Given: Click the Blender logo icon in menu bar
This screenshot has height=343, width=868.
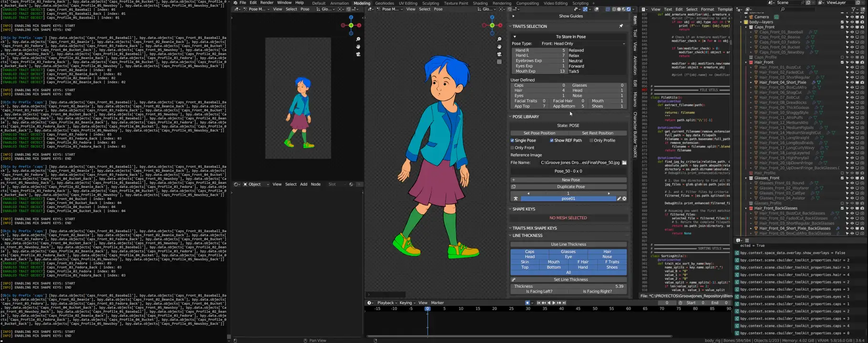Looking at the screenshot, I should pyautogui.click(x=235, y=3).
